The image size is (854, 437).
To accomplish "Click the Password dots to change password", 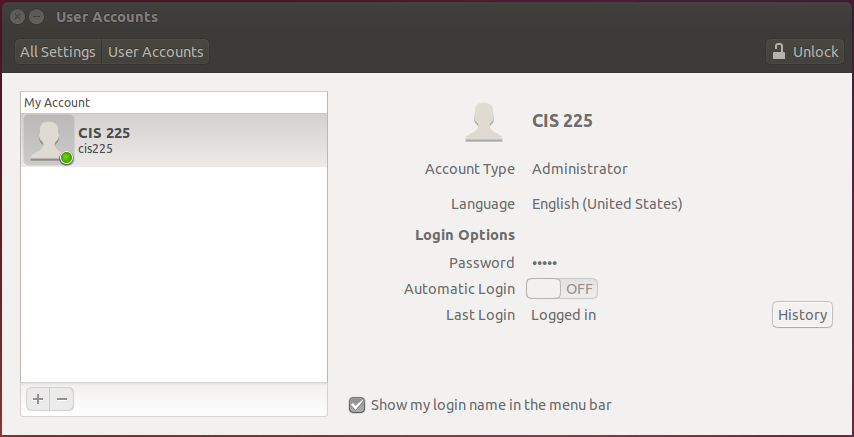I will 544,263.
